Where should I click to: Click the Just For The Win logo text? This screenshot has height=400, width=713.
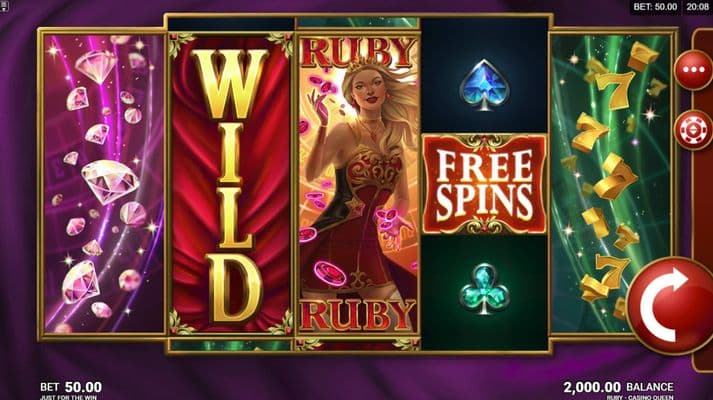pyautogui.click(x=68, y=397)
